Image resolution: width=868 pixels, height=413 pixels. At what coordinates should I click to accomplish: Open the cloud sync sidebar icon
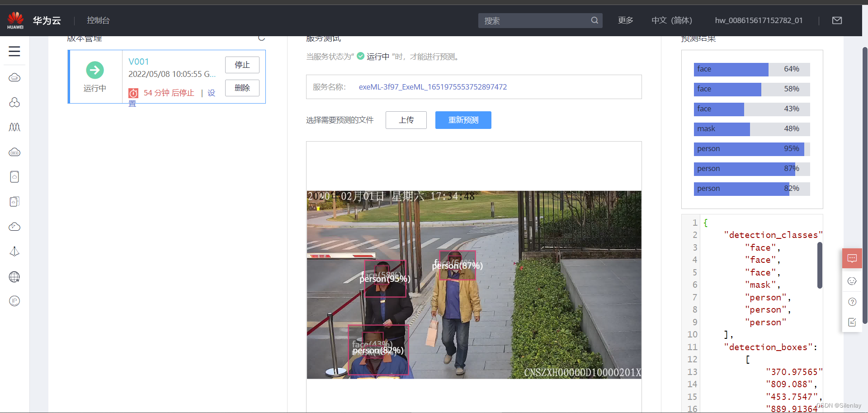tap(14, 227)
